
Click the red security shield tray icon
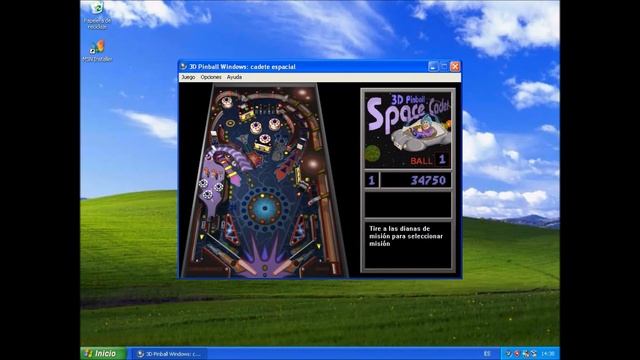pyautogui.click(x=517, y=354)
